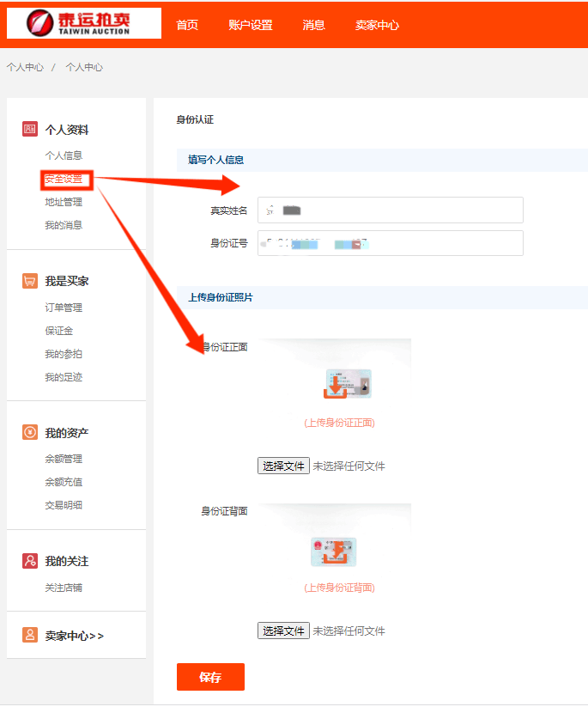Viewport: 588px width, 719px height.
Task: Click the ID card front upload image
Action: coord(348,384)
